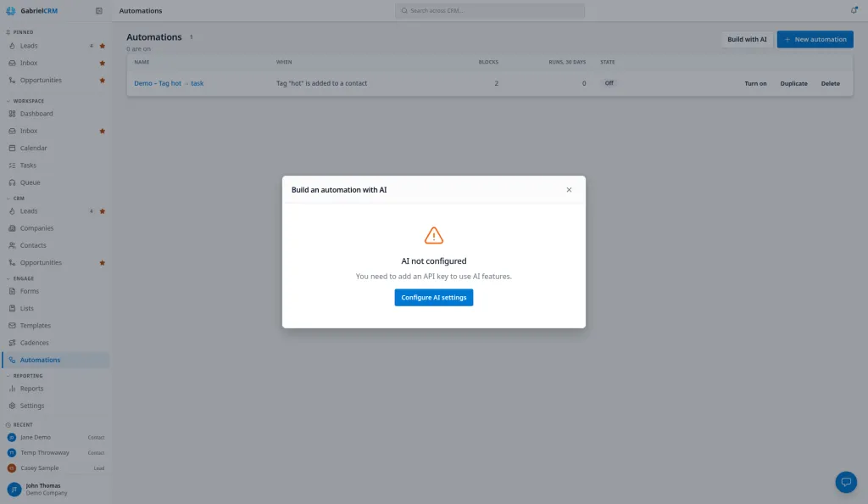Toggle star for CRM Leads
The image size is (868, 504).
(103, 211)
